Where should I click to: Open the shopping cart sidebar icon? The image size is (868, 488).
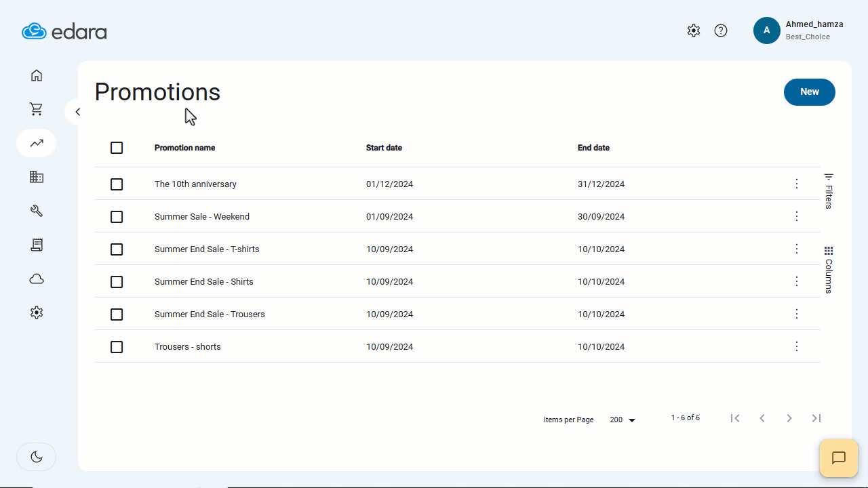[37, 109]
